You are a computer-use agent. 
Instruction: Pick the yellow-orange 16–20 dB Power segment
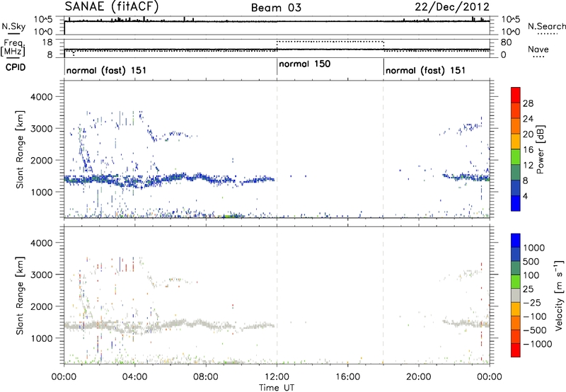(516, 141)
